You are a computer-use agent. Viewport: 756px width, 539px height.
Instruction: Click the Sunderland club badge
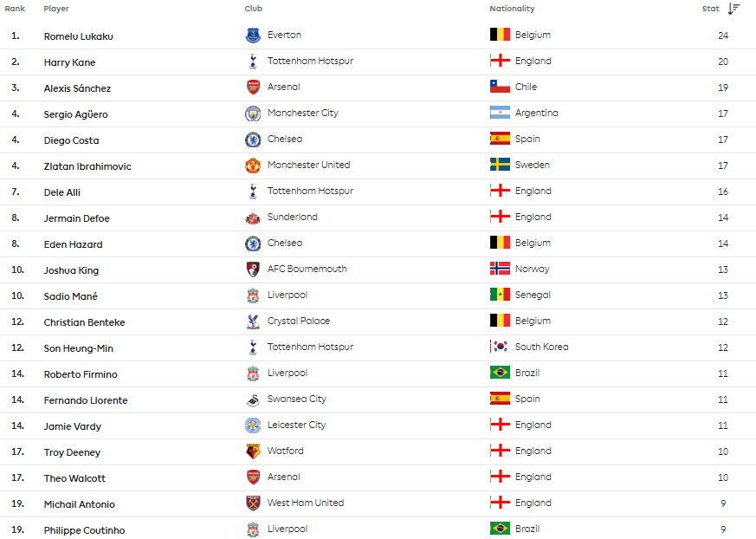pos(253,218)
